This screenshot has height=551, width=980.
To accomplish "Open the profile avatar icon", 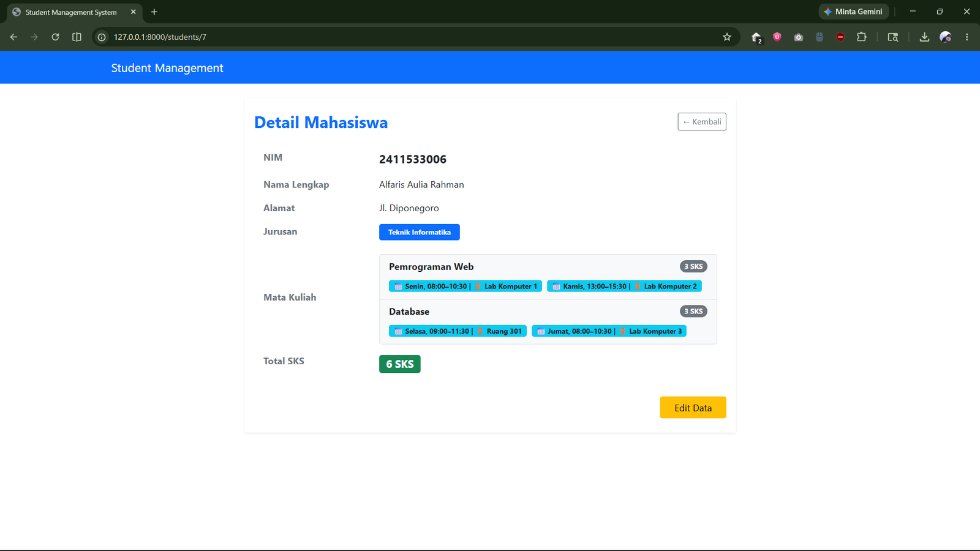I will pos(946,37).
